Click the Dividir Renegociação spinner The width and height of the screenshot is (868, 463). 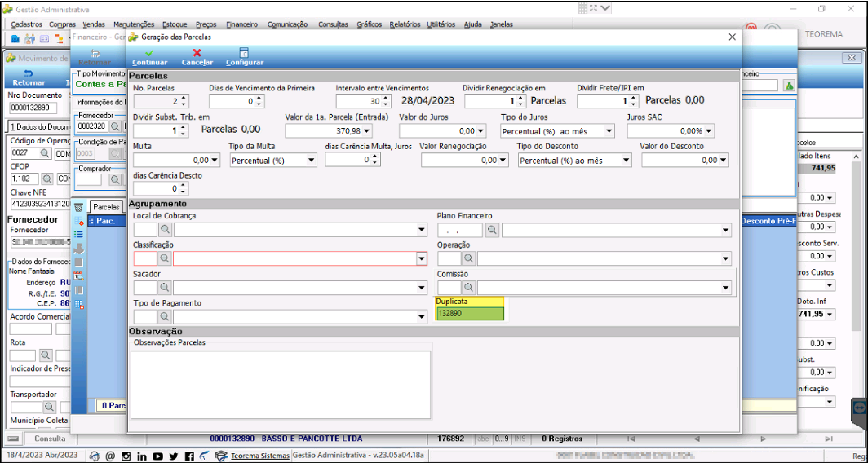520,101
